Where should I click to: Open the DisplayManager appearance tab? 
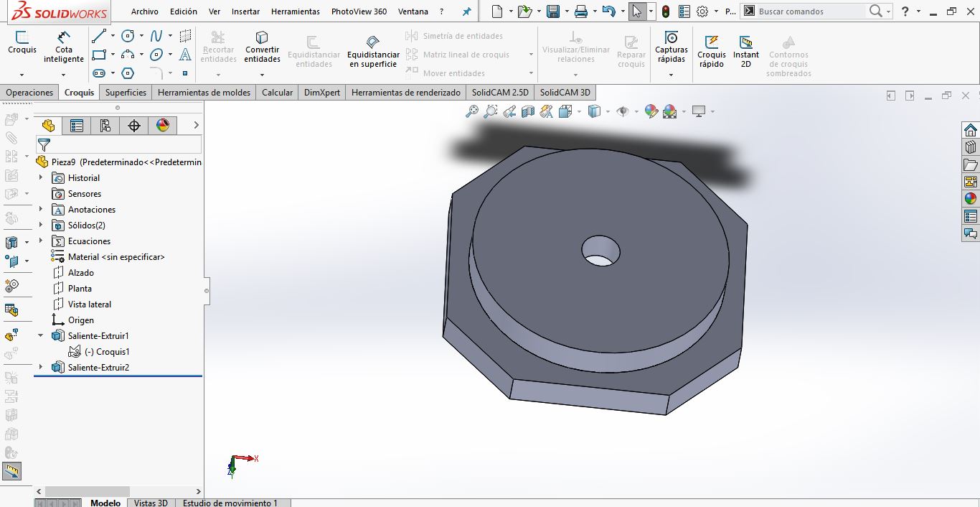[x=163, y=126]
